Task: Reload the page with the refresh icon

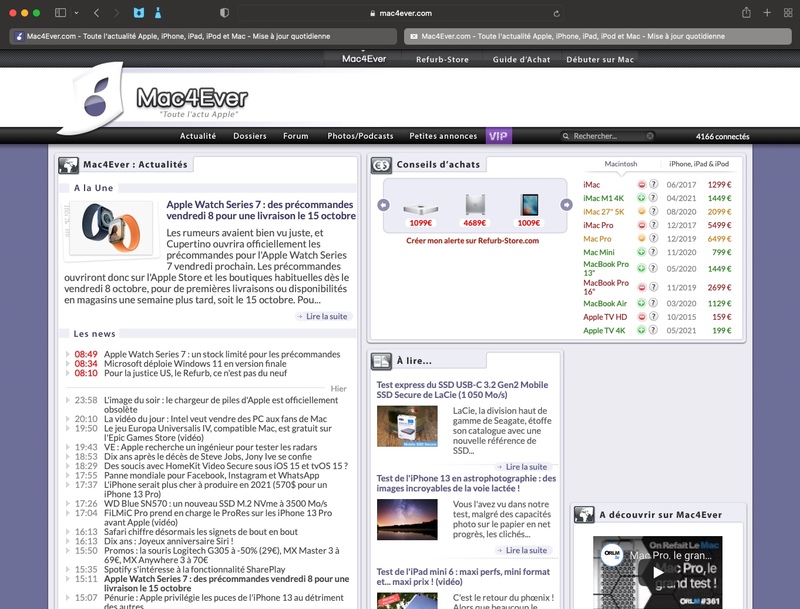Action: pos(557,13)
